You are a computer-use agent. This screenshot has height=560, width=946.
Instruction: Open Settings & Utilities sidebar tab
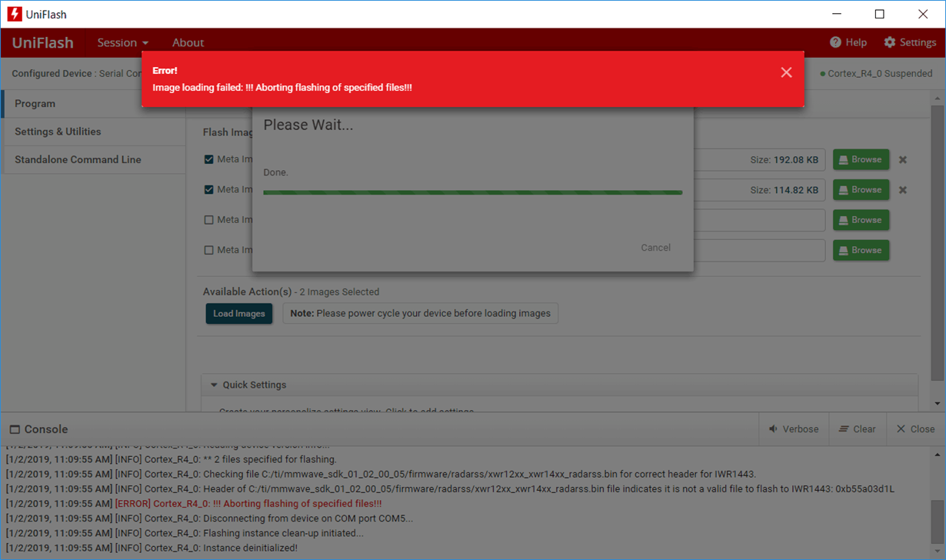click(94, 132)
